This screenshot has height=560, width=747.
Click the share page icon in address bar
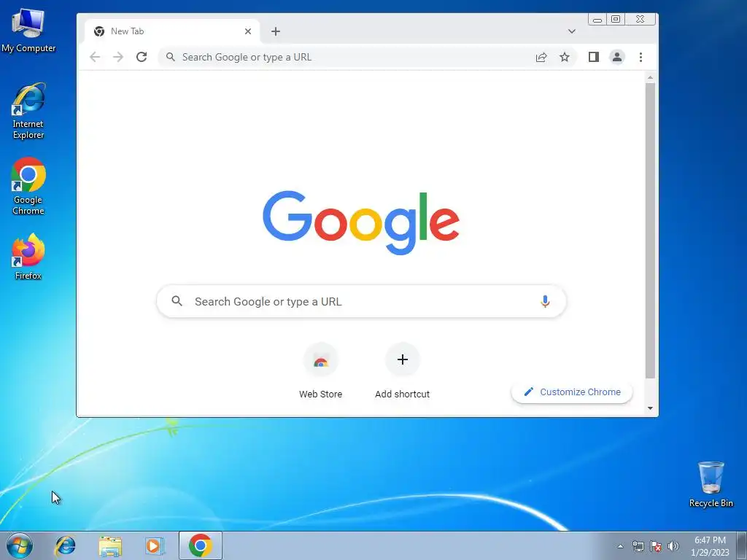[x=541, y=57]
